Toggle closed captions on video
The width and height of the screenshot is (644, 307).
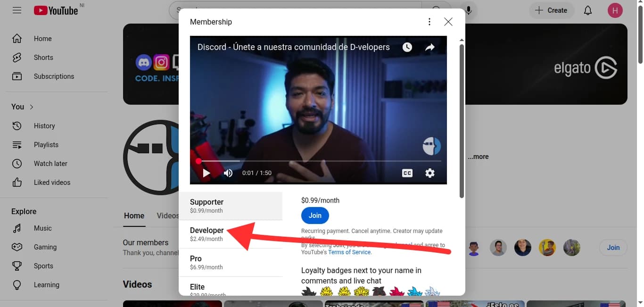coord(407,173)
